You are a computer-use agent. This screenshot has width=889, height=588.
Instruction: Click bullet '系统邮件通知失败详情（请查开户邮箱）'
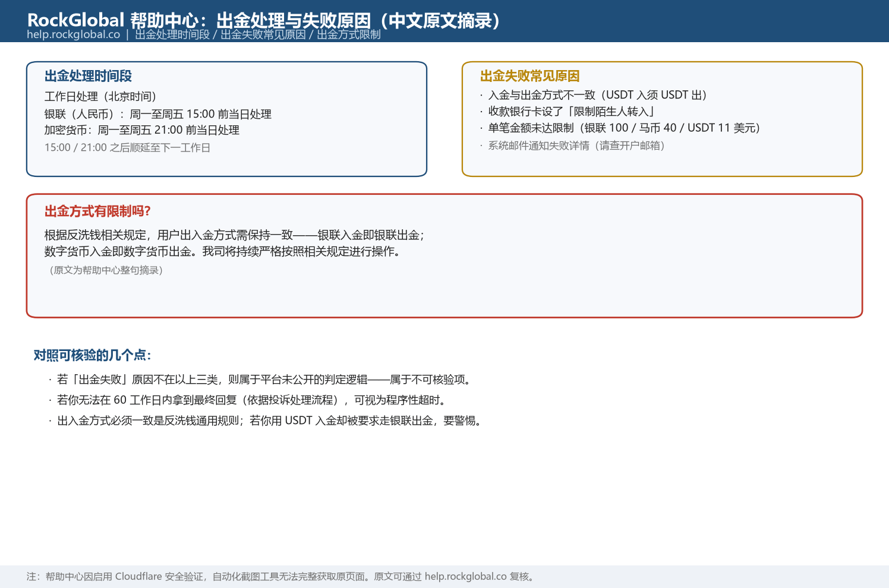(x=573, y=146)
